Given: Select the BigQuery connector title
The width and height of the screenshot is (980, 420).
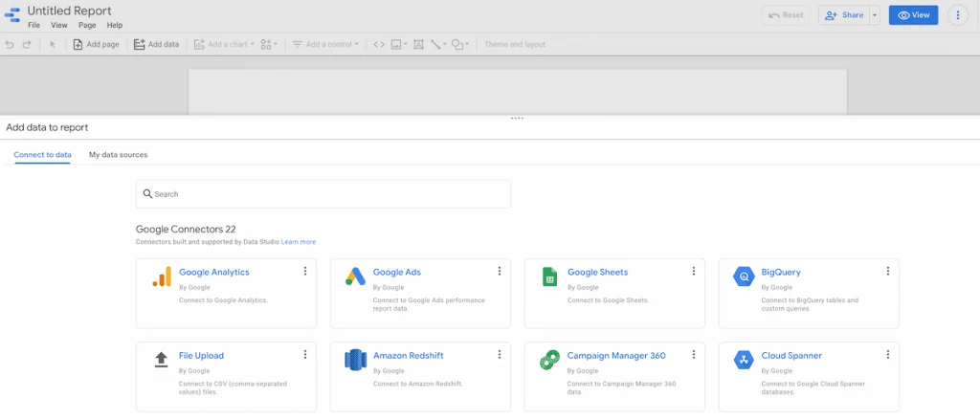Looking at the screenshot, I should coord(781,272).
